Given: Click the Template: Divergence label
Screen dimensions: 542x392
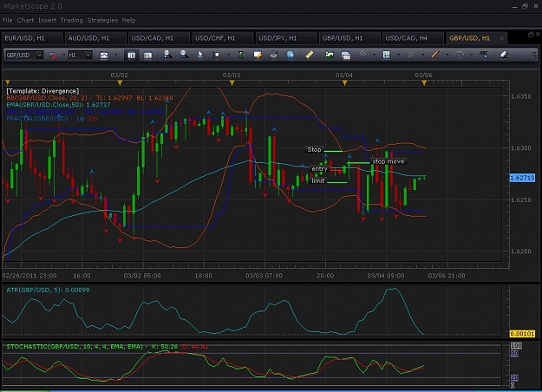Looking at the screenshot, I should [x=42, y=91].
